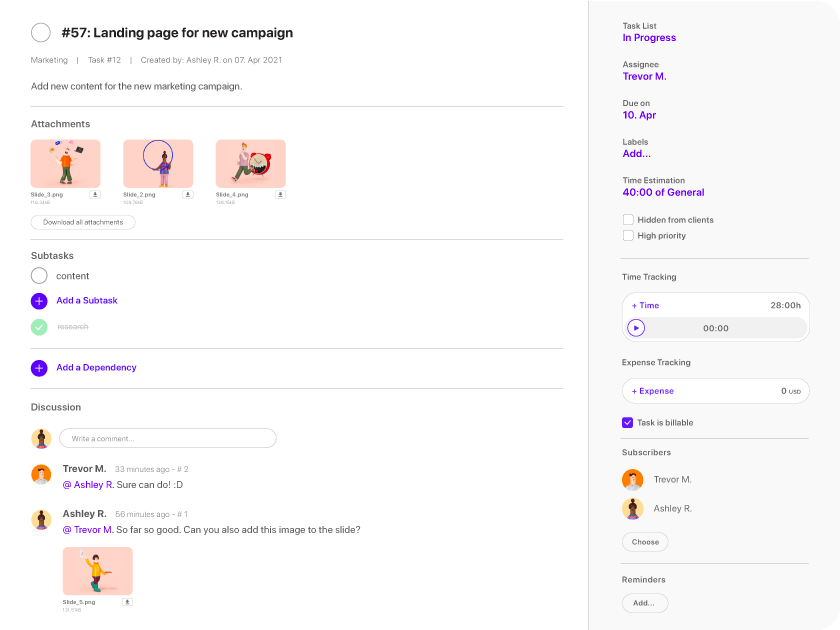Open the In Progress task list dropdown
The image size is (840, 630).
pyautogui.click(x=649, y=38)
